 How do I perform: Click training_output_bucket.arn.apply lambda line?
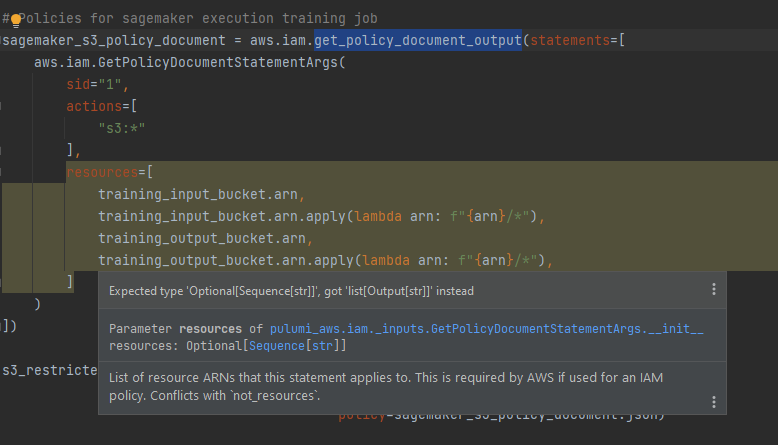pos(325,260)
